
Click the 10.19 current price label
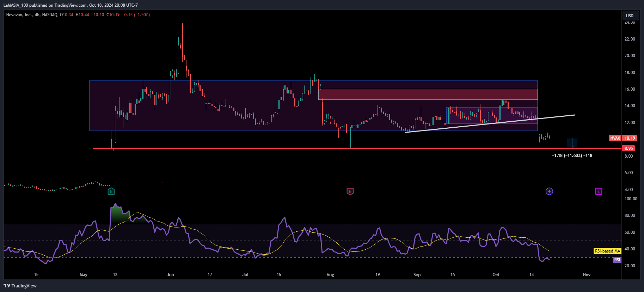630,138
